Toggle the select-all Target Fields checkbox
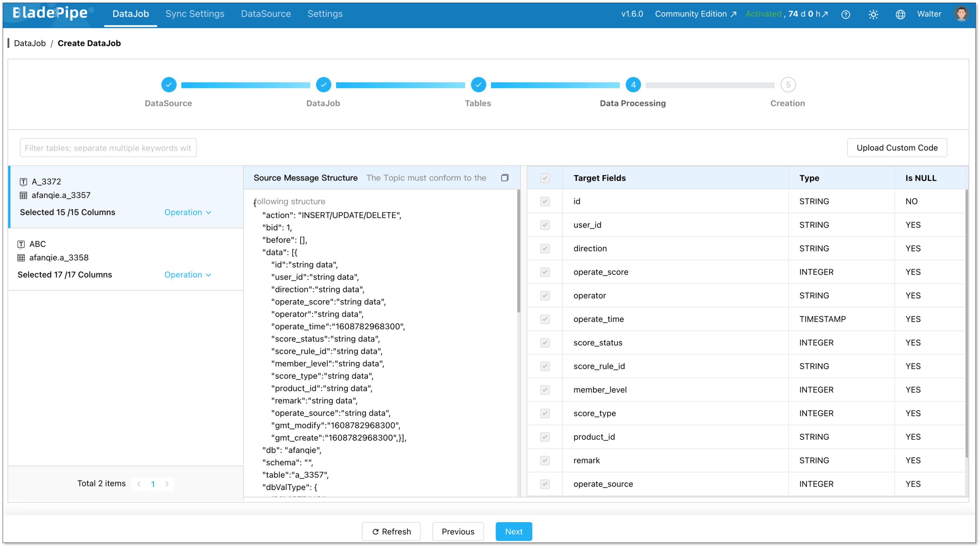 [x=545, y=178]
